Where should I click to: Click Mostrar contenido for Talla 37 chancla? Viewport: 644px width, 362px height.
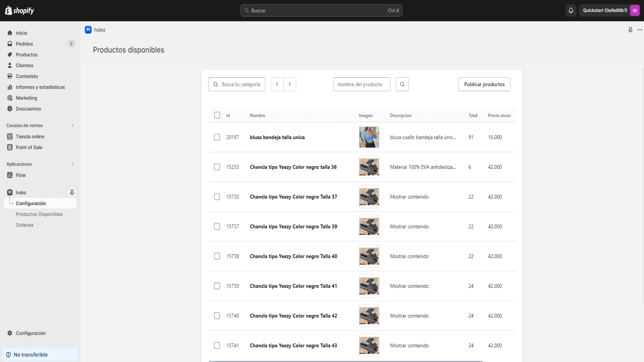click(x=409, y=197)
